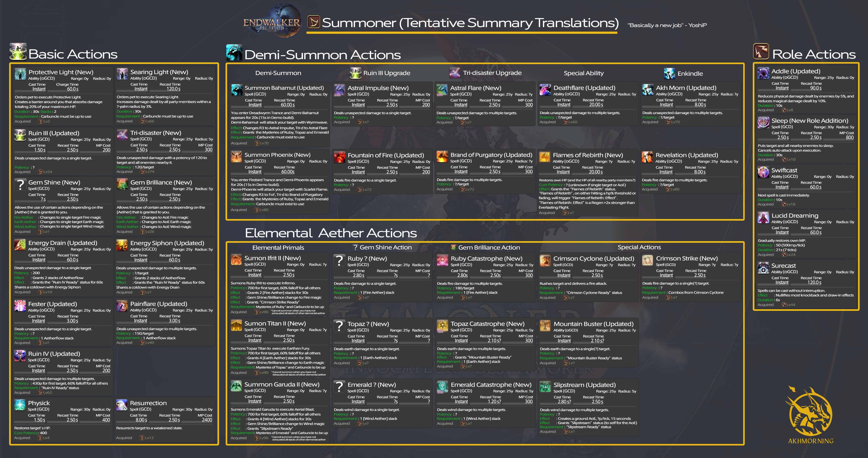
Task: Select the Ruin III (Updated) icon in Basic Actions
Action: coord(20,135)
